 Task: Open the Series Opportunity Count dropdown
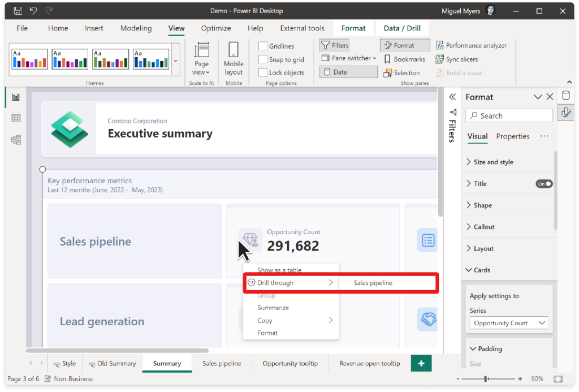(509, 323)
